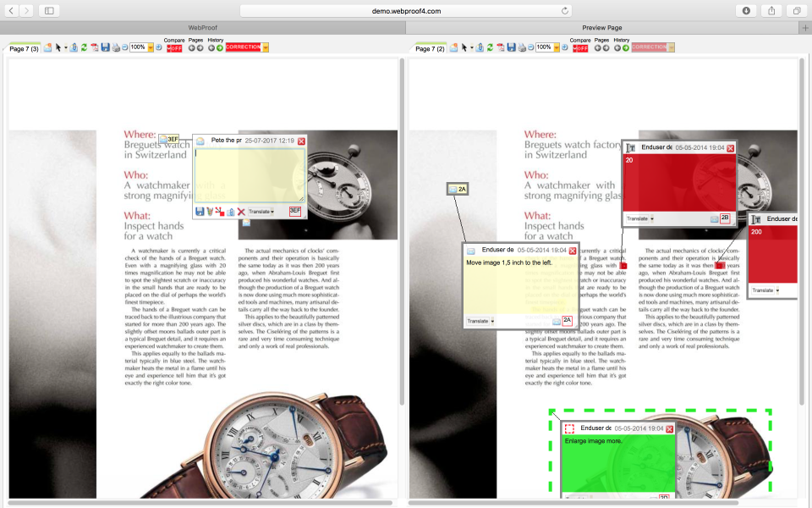
Task: Zoom out with minus icon in left toolbar
Action: [125, 47]
